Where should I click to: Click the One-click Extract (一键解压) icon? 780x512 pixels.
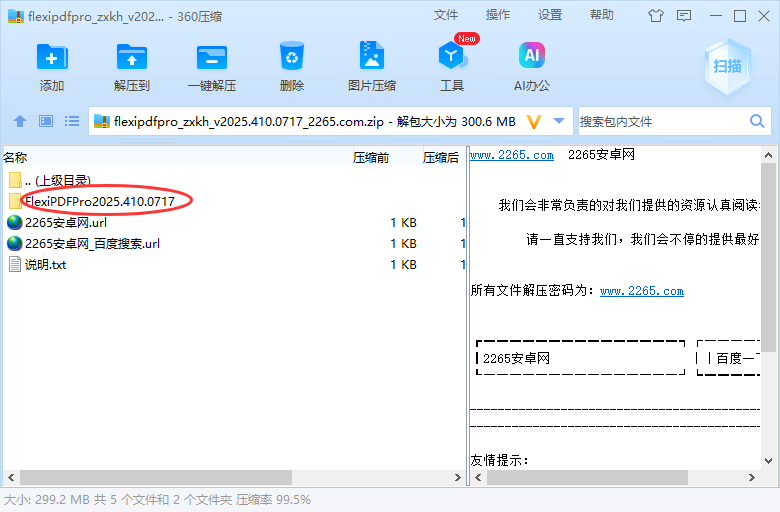[212, 58]
